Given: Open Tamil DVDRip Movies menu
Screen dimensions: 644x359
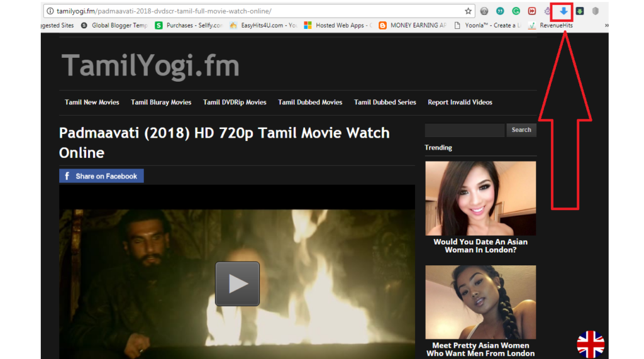Looking at the screenshot, I should coord(235,102).
